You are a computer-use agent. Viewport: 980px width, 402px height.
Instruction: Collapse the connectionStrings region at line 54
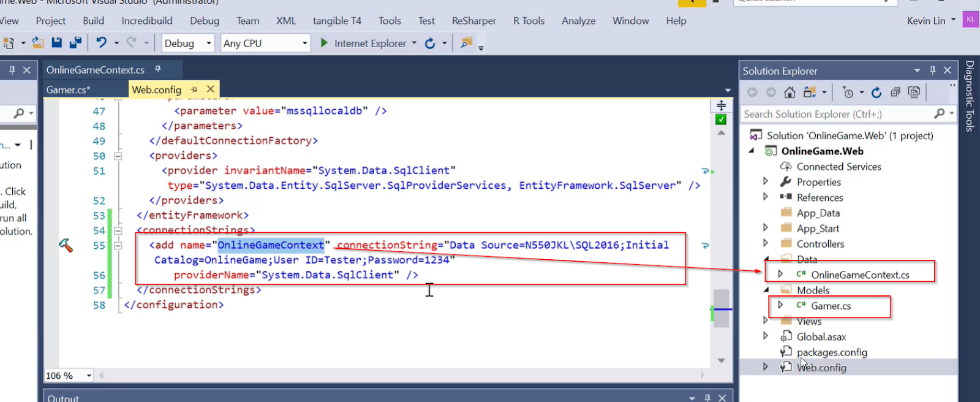118,231
